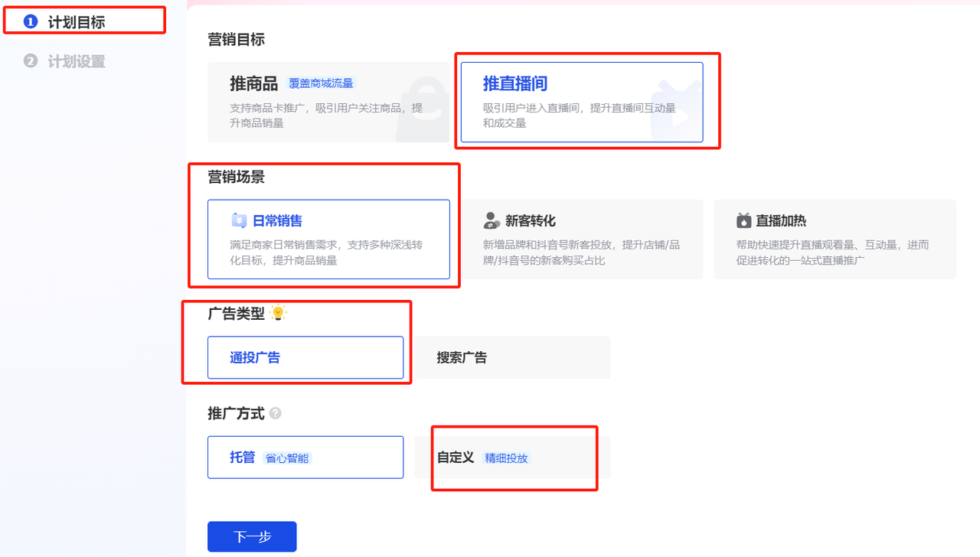Select 通投广告 ad type
Image resolution: width=980 pixels, height=557 pixels.
point(305,357)
